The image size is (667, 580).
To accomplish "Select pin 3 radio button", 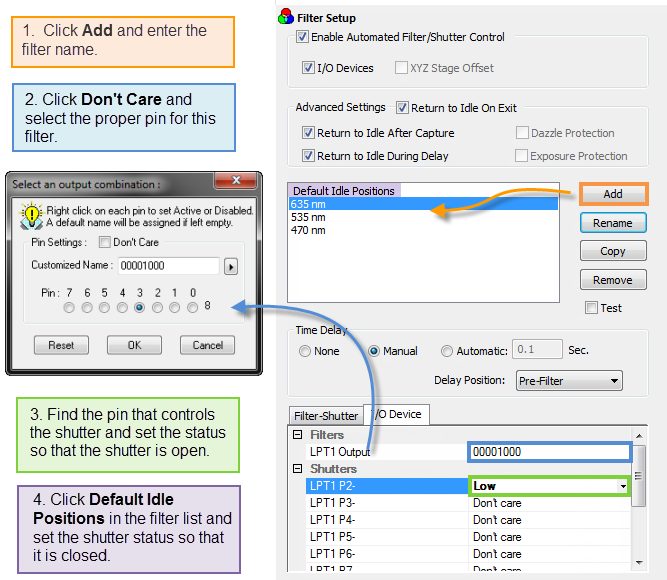I will click(x=140, y=308).
